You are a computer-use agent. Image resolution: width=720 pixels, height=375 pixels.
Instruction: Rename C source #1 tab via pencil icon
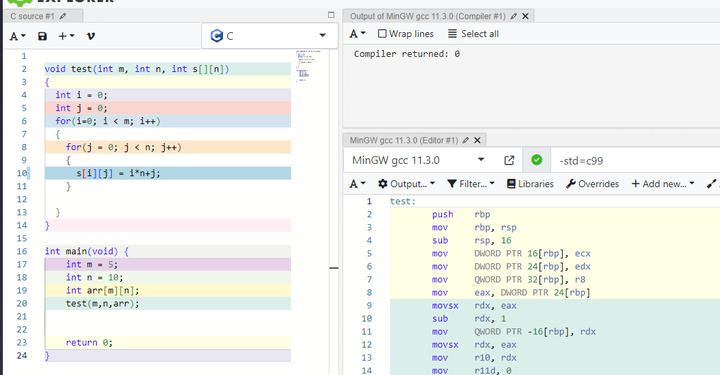[x=63, y=16]
